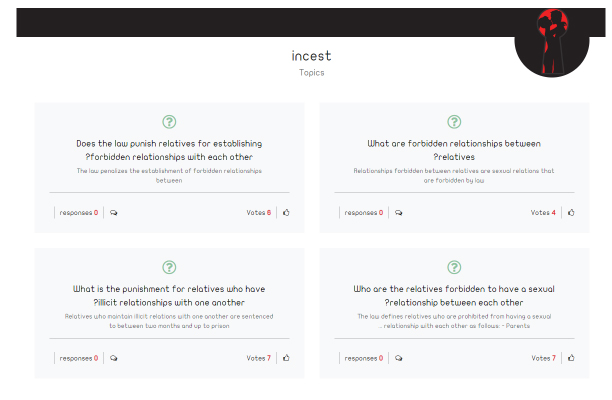The height and width of the screenshot is (400, 612).
Task: Open 'Who are the relatives forbidden' question title
Action: pyautogui.click(x=454, y=296)
